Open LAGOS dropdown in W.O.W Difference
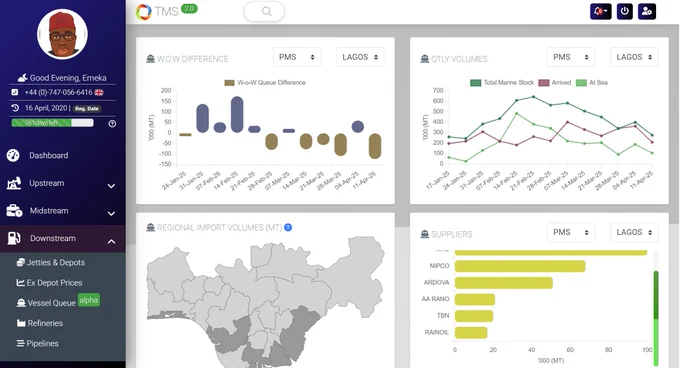 [360, 57]
